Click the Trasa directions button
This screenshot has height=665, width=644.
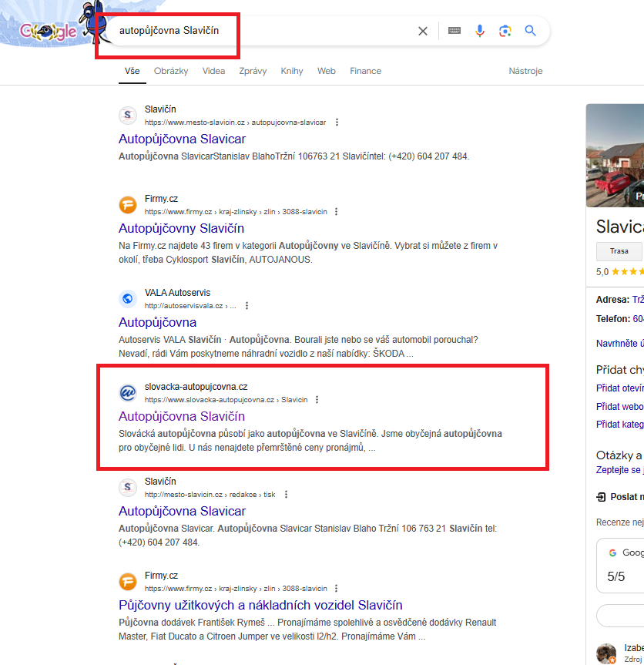coord(619,251)
